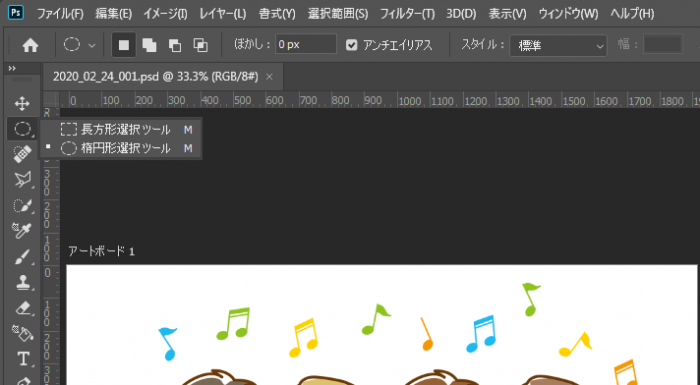
Task: Select the Move tool
Action: pos(22,104)
